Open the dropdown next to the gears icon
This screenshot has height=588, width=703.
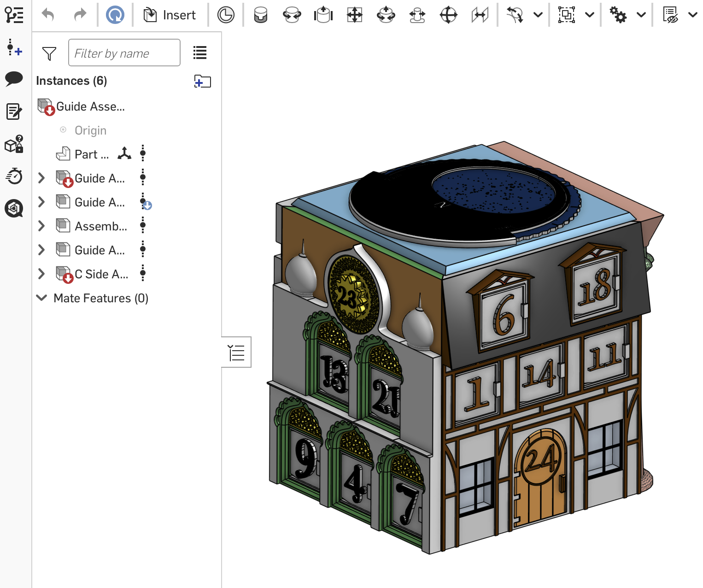641,15
